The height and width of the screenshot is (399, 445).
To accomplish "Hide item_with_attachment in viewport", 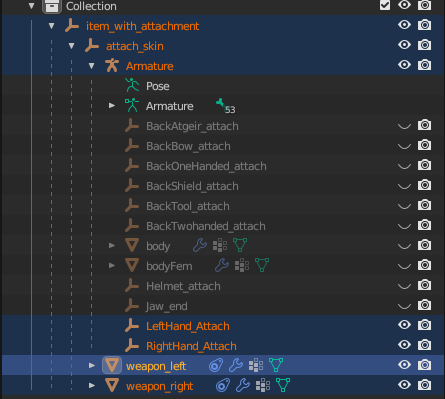I will coord(404,25).
